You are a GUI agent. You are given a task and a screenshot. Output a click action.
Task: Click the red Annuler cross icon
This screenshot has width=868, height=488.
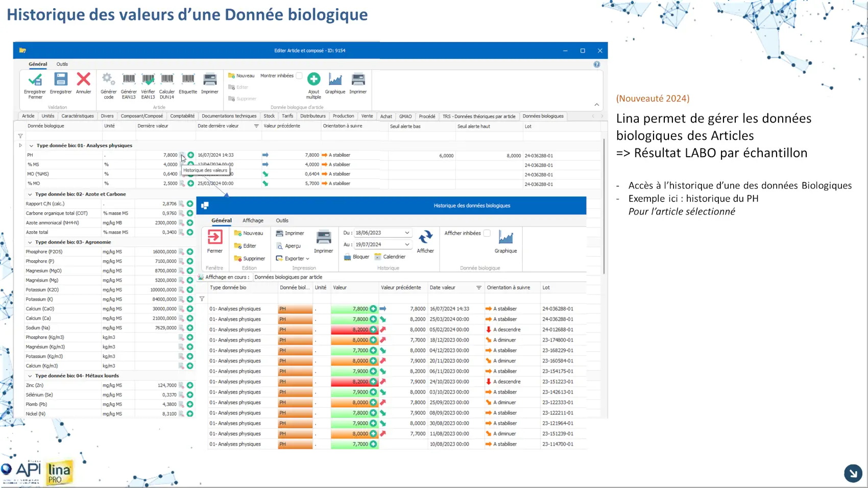pos(83,80)
